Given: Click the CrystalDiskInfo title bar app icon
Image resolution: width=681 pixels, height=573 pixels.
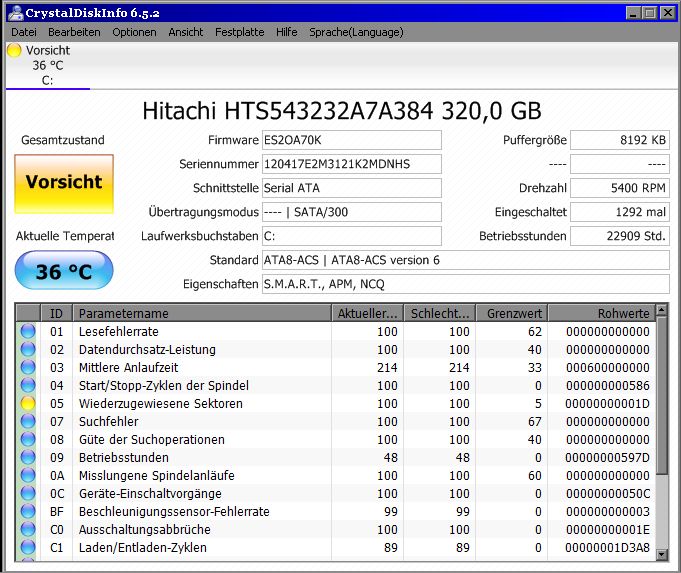Looking at the screenshot, I should [x=16, y=13].
